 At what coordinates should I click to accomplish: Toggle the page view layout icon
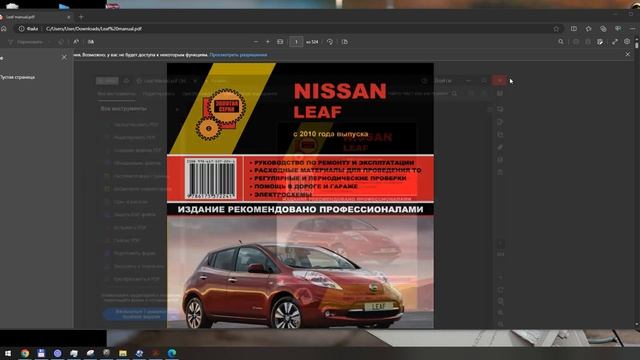[x=345, y=42]
